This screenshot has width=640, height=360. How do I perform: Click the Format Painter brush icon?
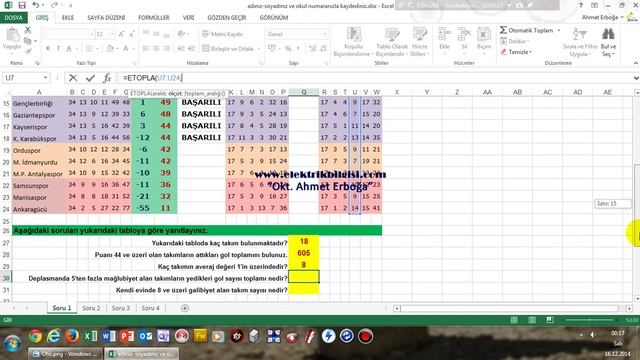coord(28,51)
